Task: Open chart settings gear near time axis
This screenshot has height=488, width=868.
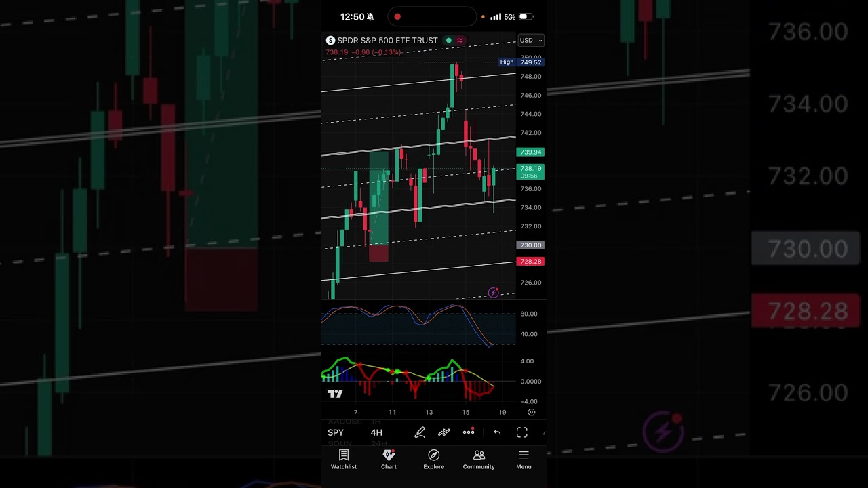Action: pyautogui.click(x=531, y=412)
